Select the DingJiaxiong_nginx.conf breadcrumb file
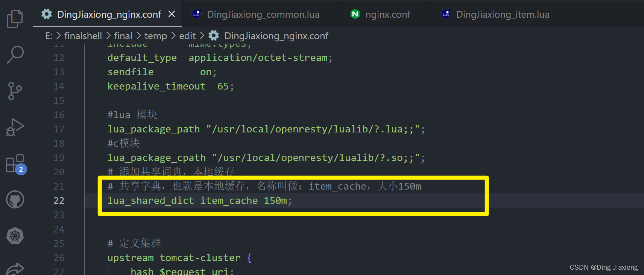The image size is (644, 275). [276, 36]
